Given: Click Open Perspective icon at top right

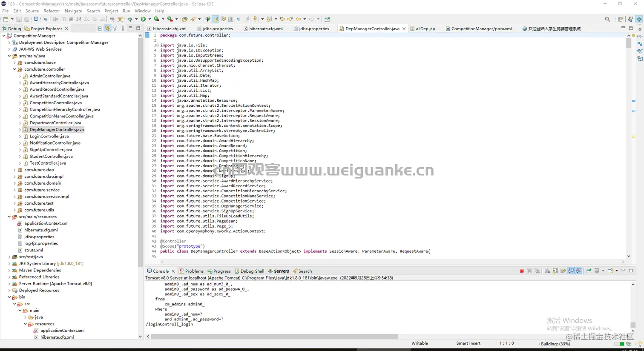Looking at the screenshot, I should pyautogui.click(x=620, y=19).
